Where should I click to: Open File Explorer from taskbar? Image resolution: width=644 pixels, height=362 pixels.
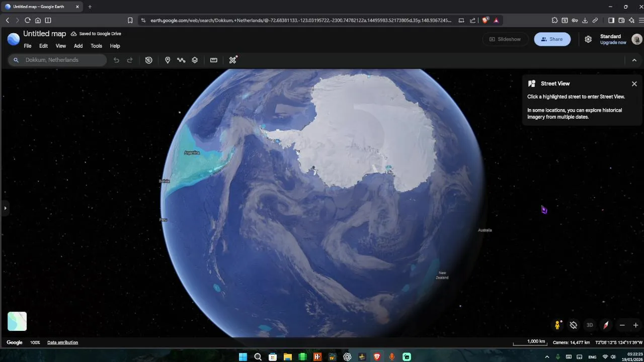(287, 357)
